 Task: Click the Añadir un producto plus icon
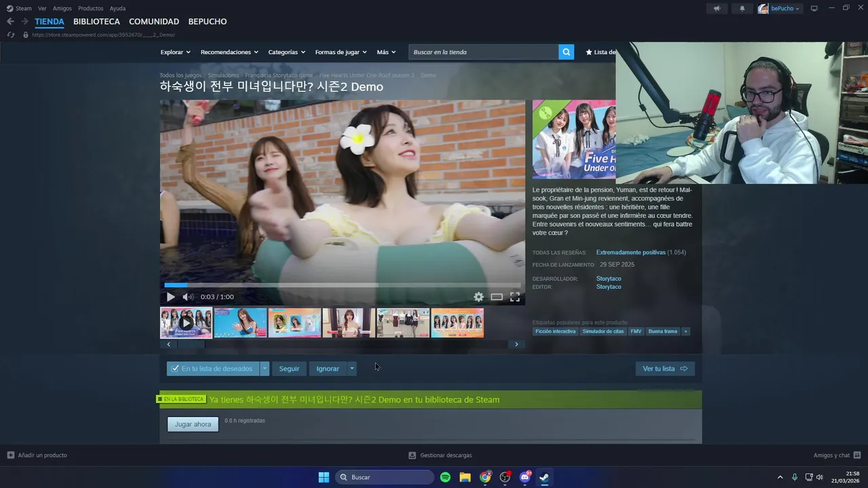[11, 455]
